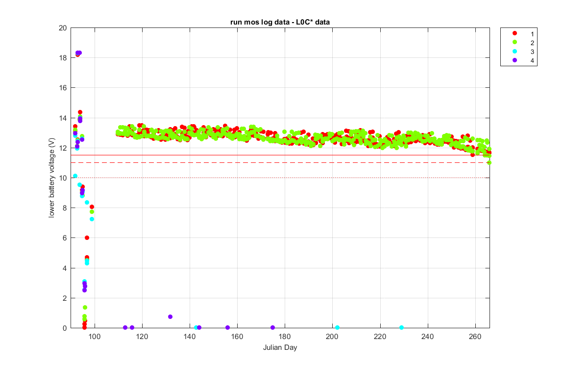
Task: Click the x-axis tick label '180'
Action: (x=285, y=337)
